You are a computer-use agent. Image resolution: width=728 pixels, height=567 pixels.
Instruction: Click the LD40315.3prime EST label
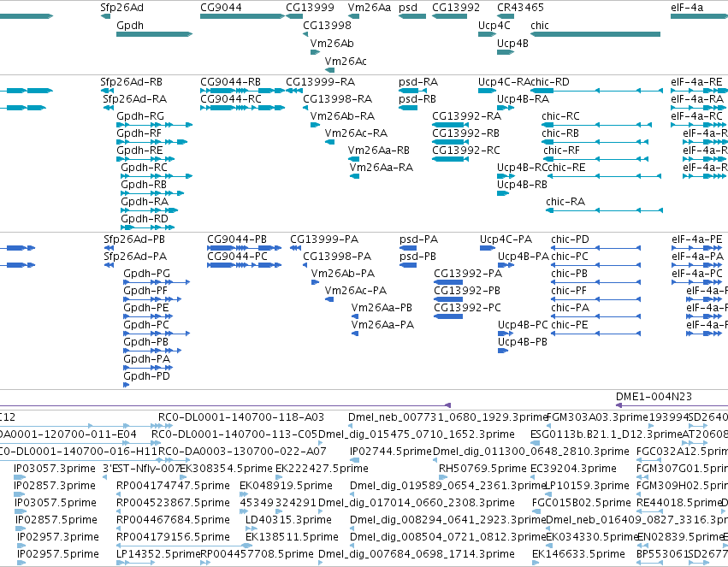pos(288,520)
